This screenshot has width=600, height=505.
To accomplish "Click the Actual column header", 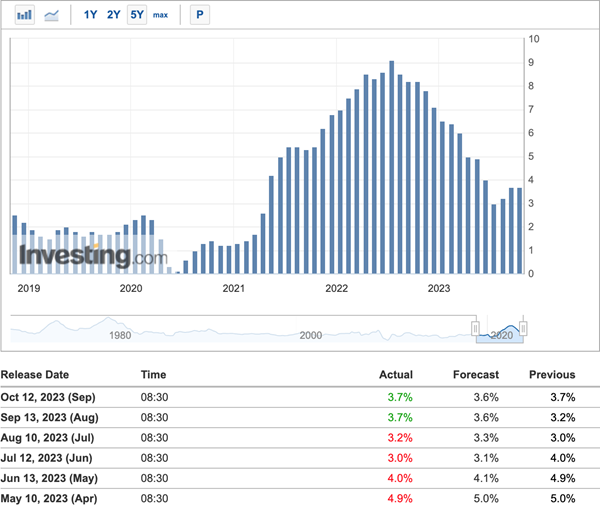I will click(396, 375).
